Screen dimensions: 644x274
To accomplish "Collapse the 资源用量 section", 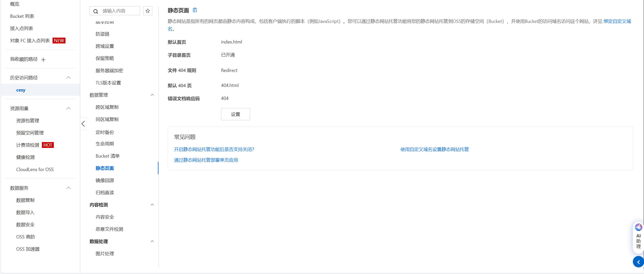I will coord(68,108).
